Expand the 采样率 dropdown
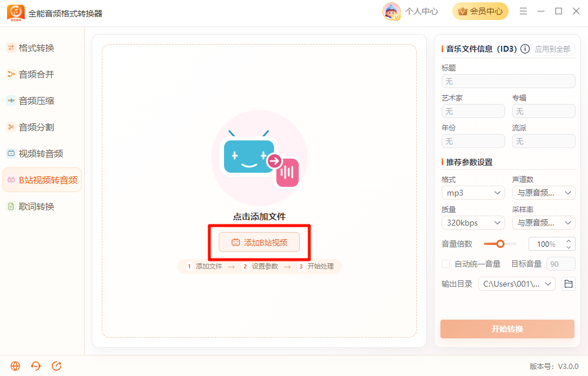Screen dimensions: 588x376 [x=544, y=223]
